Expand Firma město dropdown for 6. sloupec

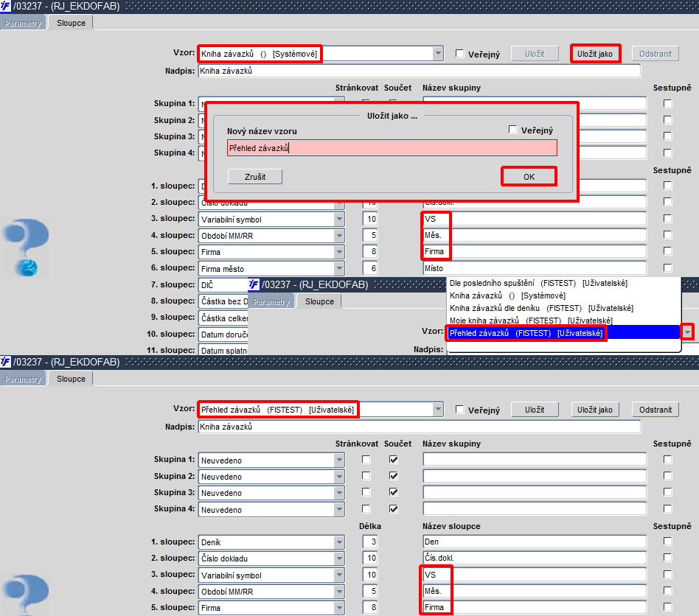click(339, 268)
